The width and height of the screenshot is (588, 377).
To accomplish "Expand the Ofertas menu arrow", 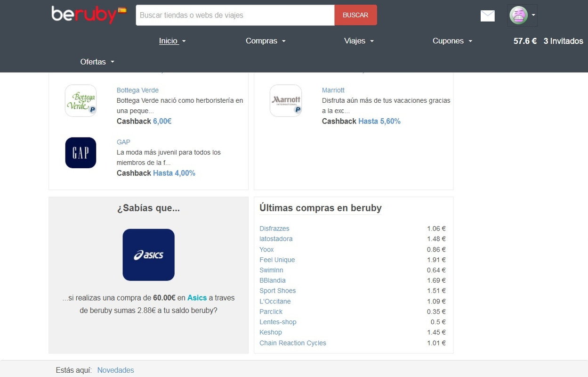I will 113,62.
